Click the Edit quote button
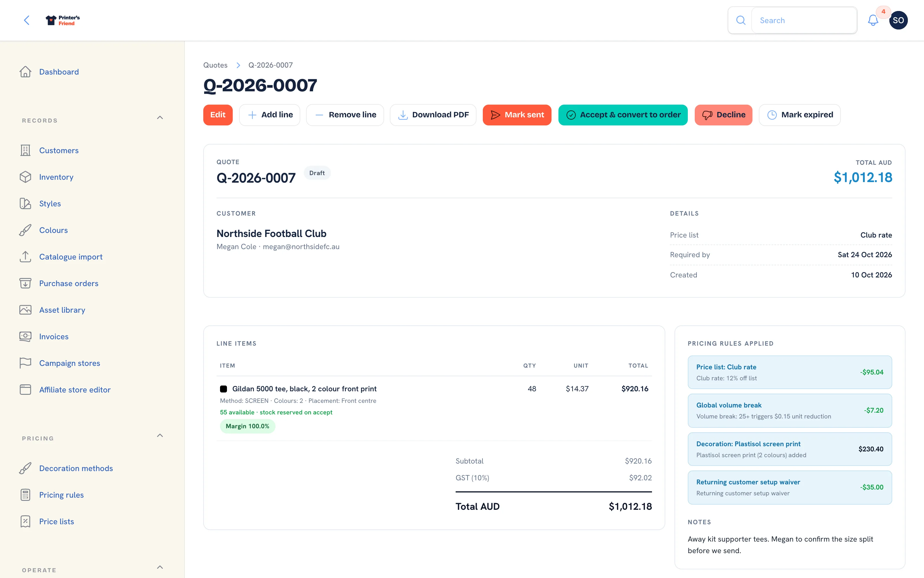924x578 pixels. pyautogui.click(x=218, y=115)
